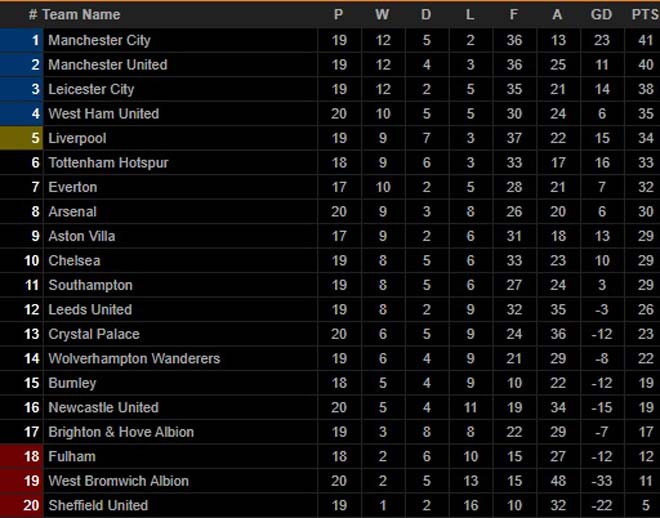
Task: Sort by GD column header
Action: [x=601, y=15]
